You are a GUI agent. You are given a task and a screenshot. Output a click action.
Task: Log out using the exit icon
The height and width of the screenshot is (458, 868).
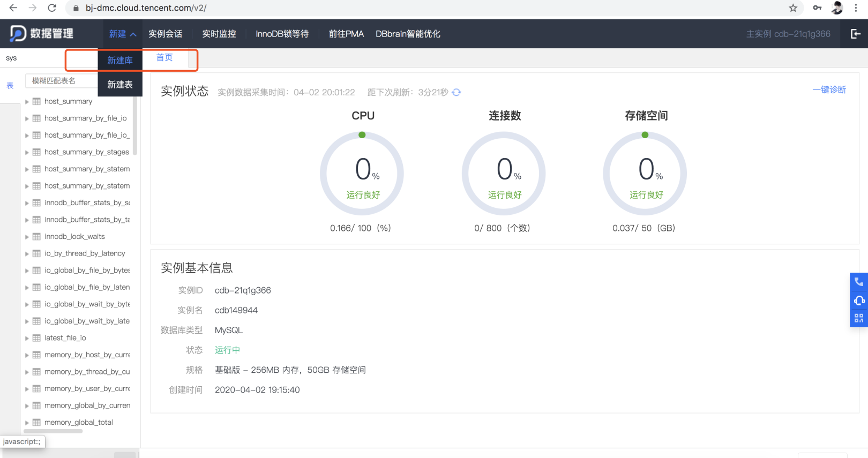point(856,34)
